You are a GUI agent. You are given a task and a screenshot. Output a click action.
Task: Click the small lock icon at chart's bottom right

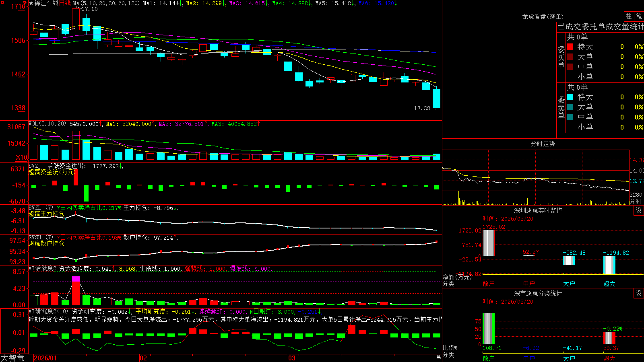click(438, 357)
